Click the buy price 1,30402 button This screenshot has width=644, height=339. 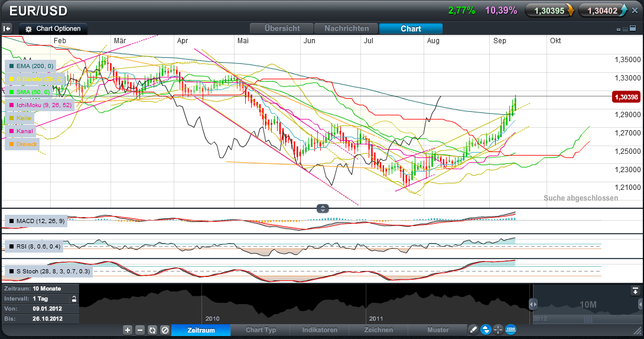tap(603, 11)
